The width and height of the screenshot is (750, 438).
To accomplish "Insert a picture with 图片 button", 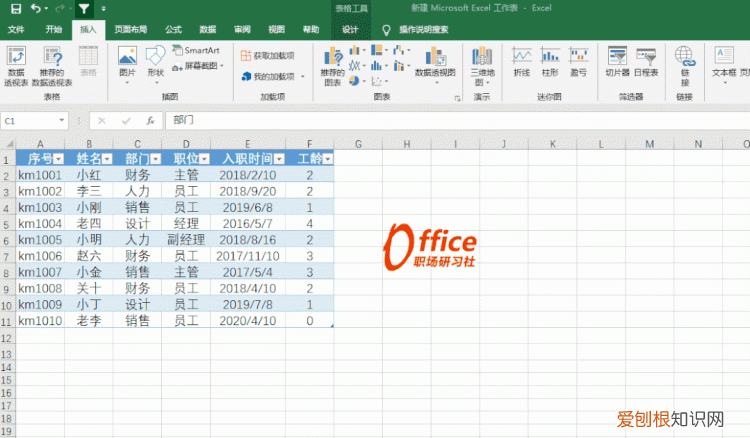I will click(127, 66).
